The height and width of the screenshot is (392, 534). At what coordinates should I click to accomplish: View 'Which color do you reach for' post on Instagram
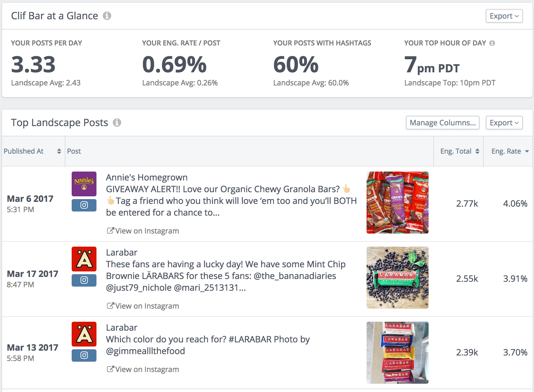click(143, 369)
